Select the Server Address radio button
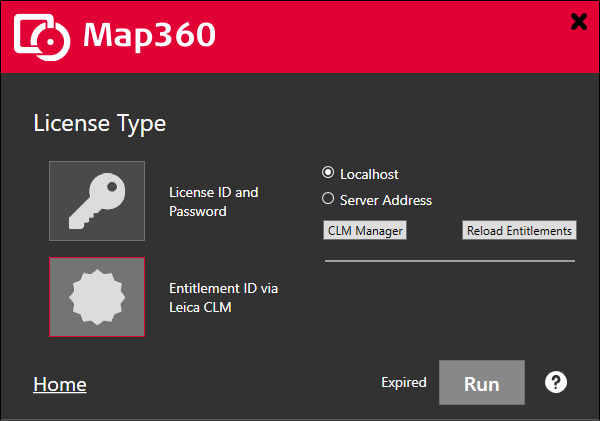 tap(328, 199)
